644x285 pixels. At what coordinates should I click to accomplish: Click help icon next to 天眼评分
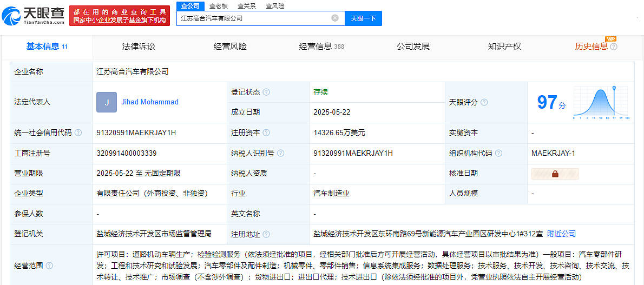click(x=484, y=102)
